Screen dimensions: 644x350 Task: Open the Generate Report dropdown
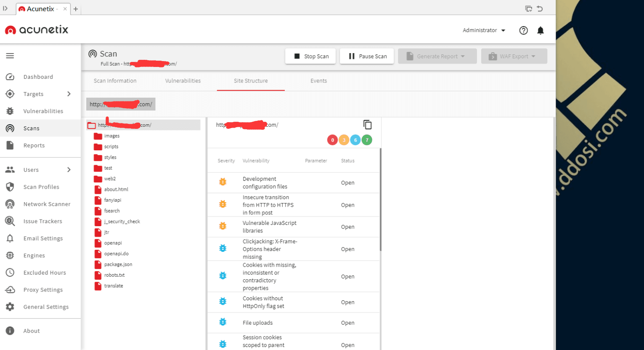pyautogui.click(x=437, y=56)
